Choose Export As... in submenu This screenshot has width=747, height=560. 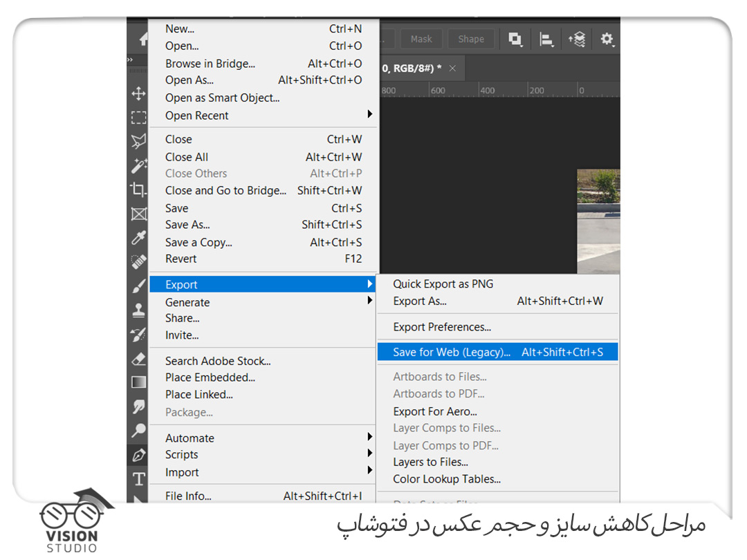(498, 301)
